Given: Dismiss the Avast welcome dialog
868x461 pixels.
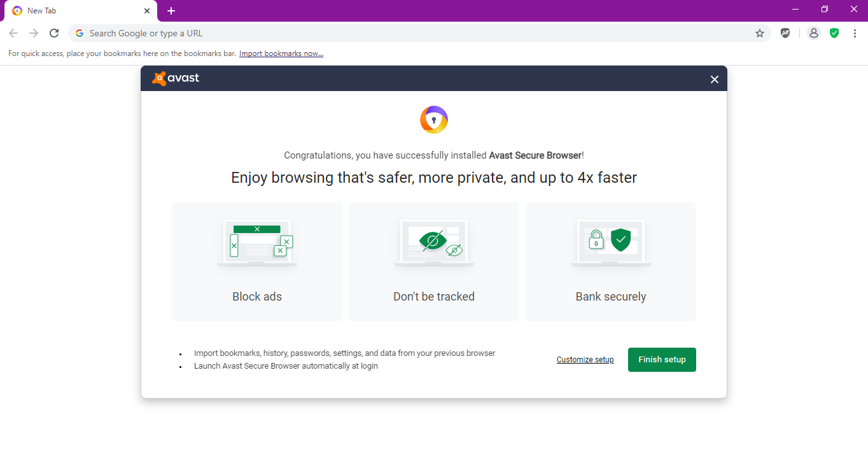Looking at the screenshot, I should pos(714,79).
